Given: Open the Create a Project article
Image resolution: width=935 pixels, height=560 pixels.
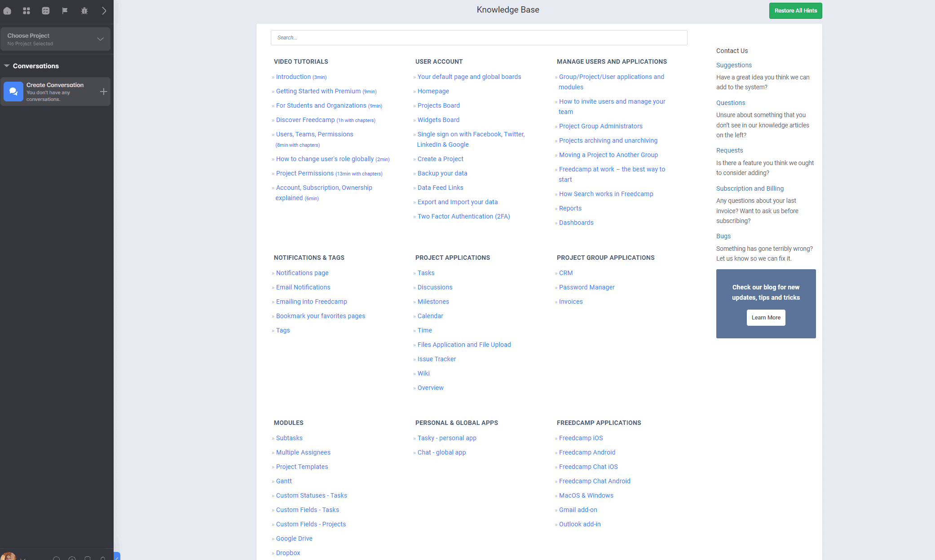Looking at the screenshot, I should (x=440, y=159).
